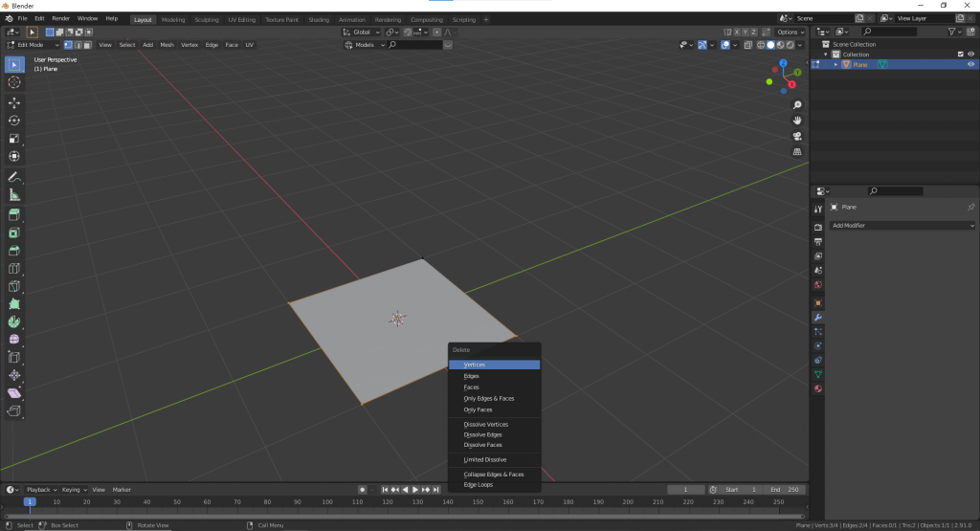Viewport: 980px width, 531px height.
Task: Open the Options dropdown
Action: [791, 32]
